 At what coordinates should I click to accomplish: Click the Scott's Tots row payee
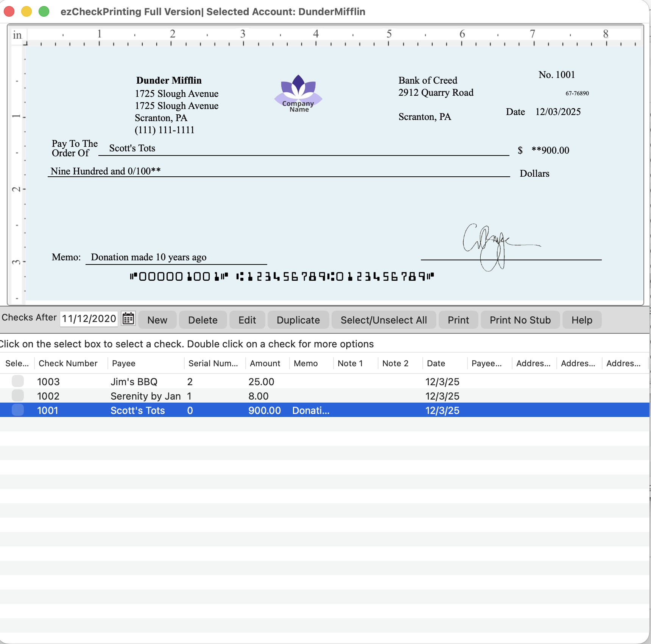(x=138, y=411)
